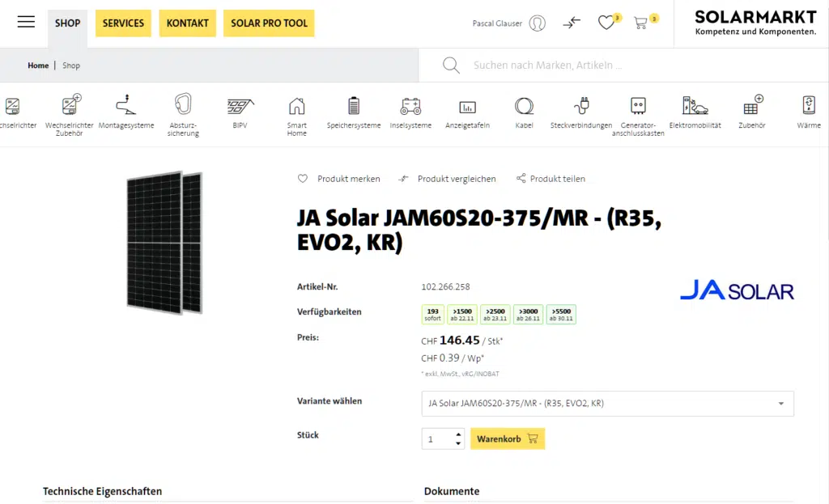
Task: Click the compare arrows icon in header
Action: coord(572,23)
